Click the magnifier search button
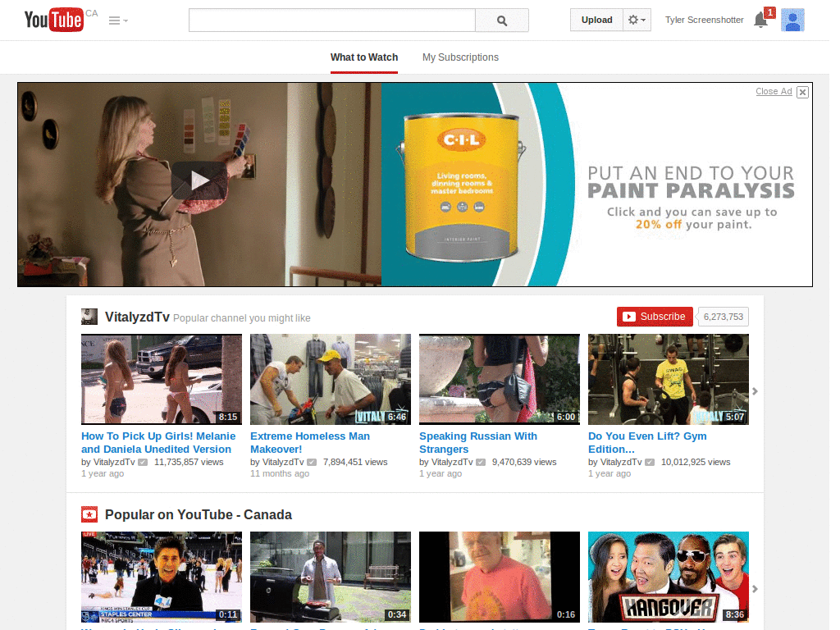The image size is (840, 630). (x=502, y=21)
